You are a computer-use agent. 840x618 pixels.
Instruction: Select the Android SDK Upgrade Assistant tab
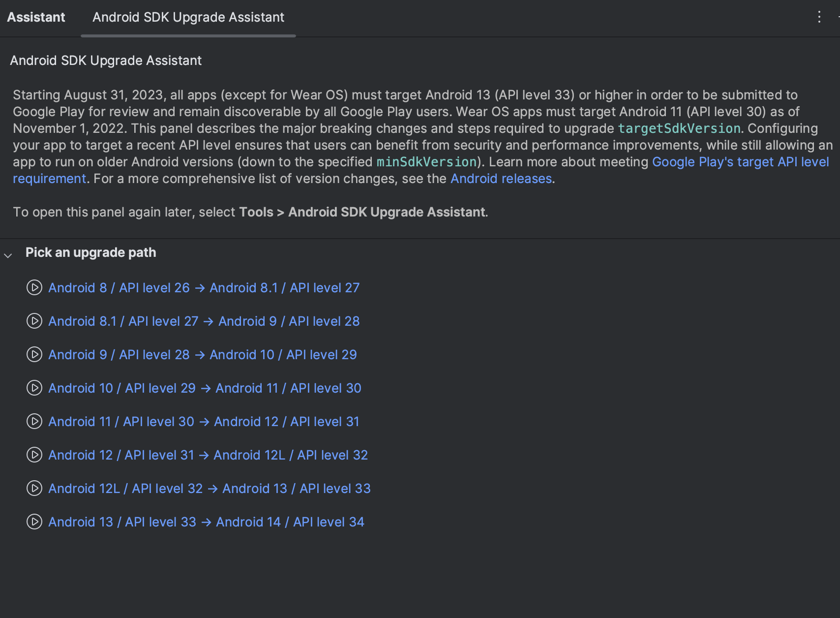click(x=188, y=17)
